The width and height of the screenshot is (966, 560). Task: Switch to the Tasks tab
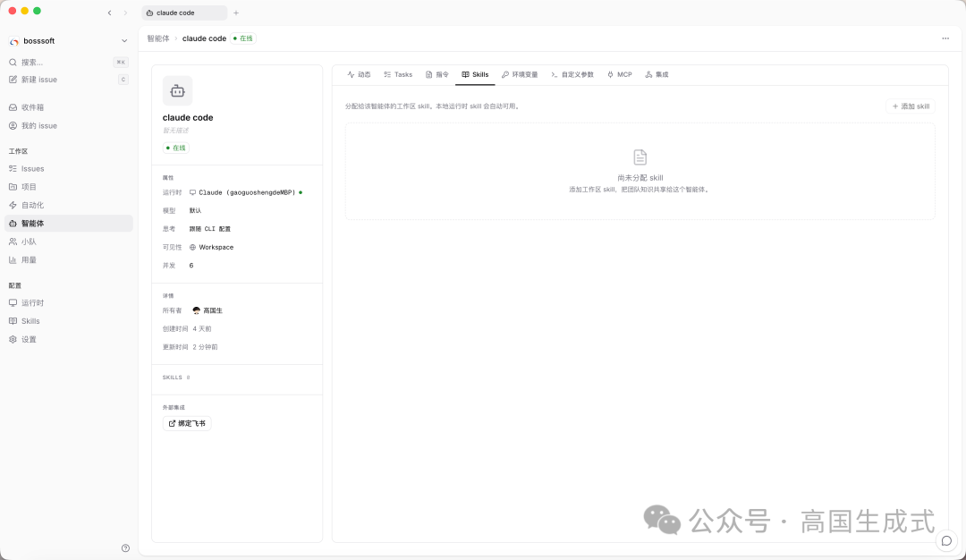point(399,74)
